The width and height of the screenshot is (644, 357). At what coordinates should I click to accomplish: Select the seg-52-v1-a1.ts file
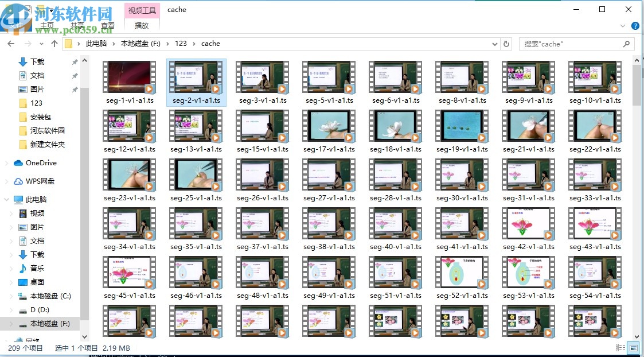click(x=462, y=278)
